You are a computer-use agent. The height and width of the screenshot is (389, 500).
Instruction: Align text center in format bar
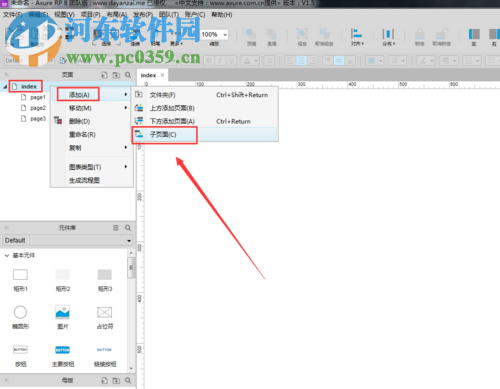coord(301,61)
